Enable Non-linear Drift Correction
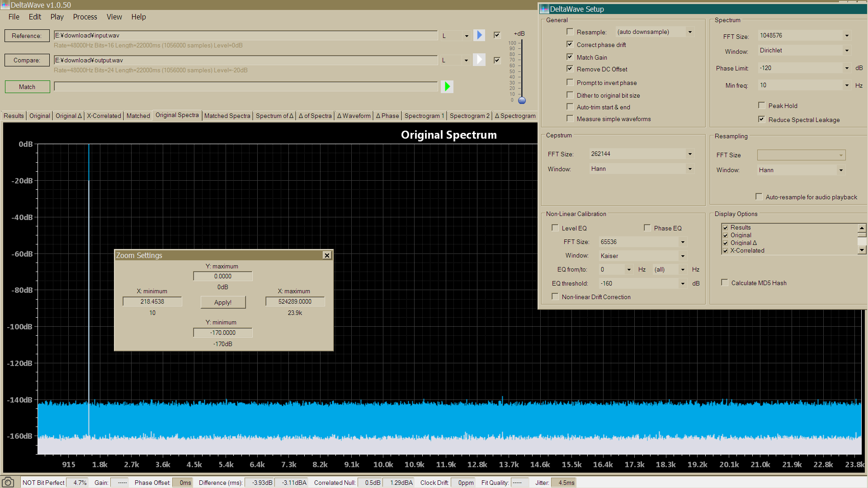The height and width of the screenshot is (488, 868). pyautogui.click(x=555, y=296)
